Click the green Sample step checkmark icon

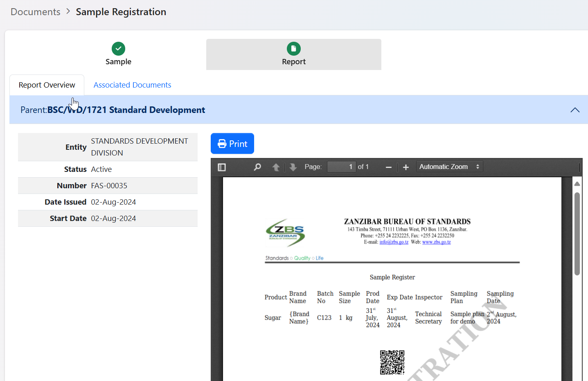pos(118,49)
